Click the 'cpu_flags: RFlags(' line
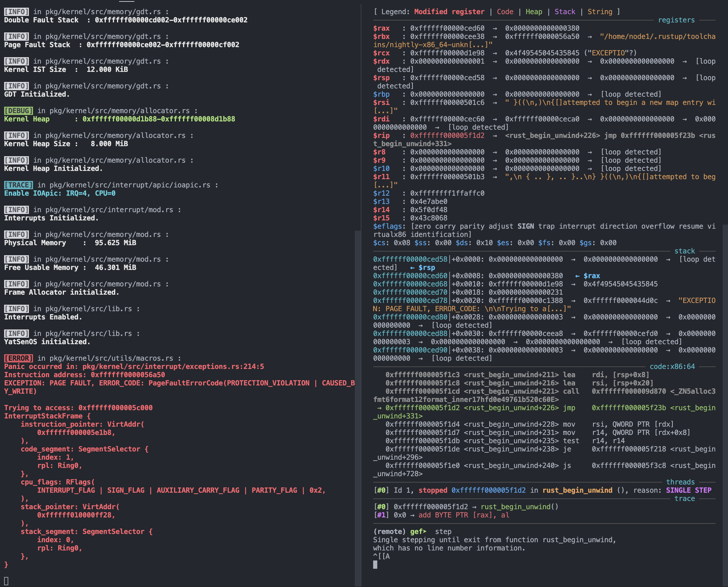 point(57,482)
